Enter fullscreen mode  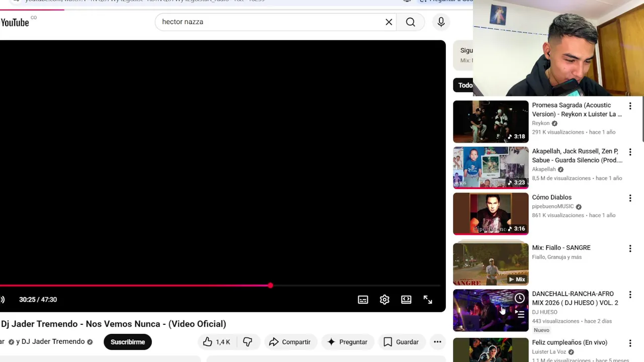coord(428,300)
